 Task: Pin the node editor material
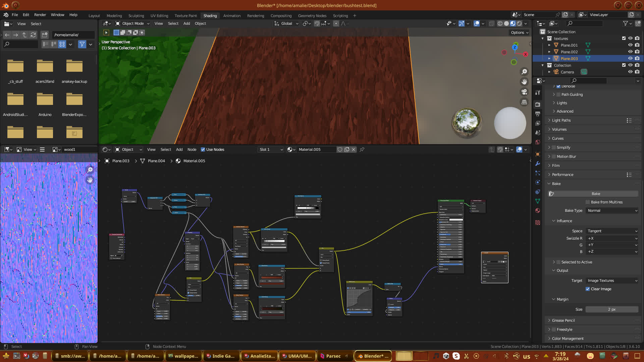[x=362, y=149]
